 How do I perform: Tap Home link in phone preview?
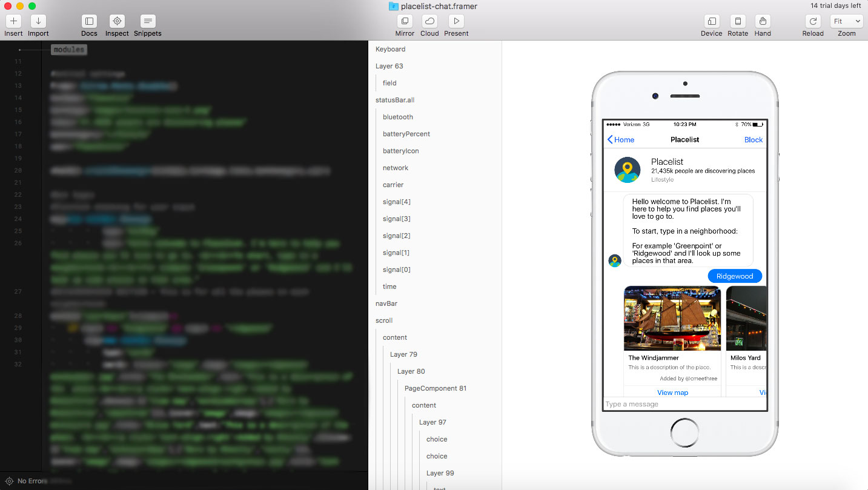(x=624, y=139)
